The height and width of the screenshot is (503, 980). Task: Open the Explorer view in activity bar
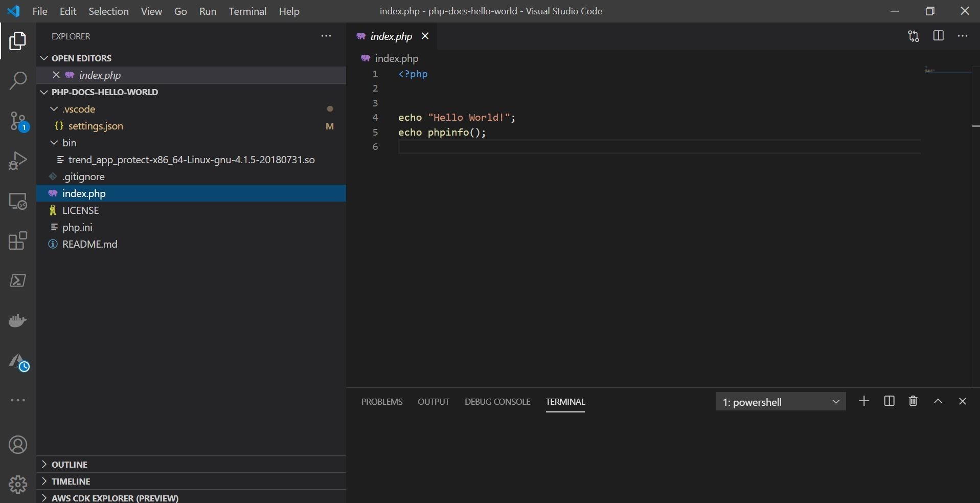[x=18, y=41]
